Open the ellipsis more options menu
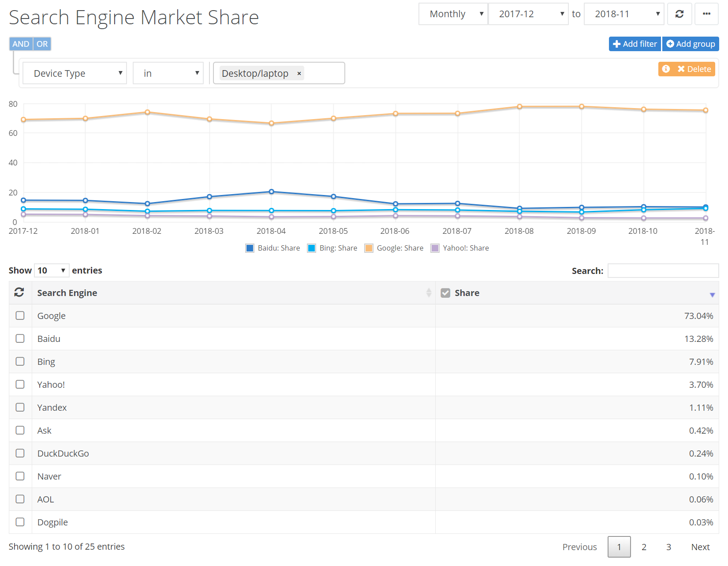 coord(706,14)
